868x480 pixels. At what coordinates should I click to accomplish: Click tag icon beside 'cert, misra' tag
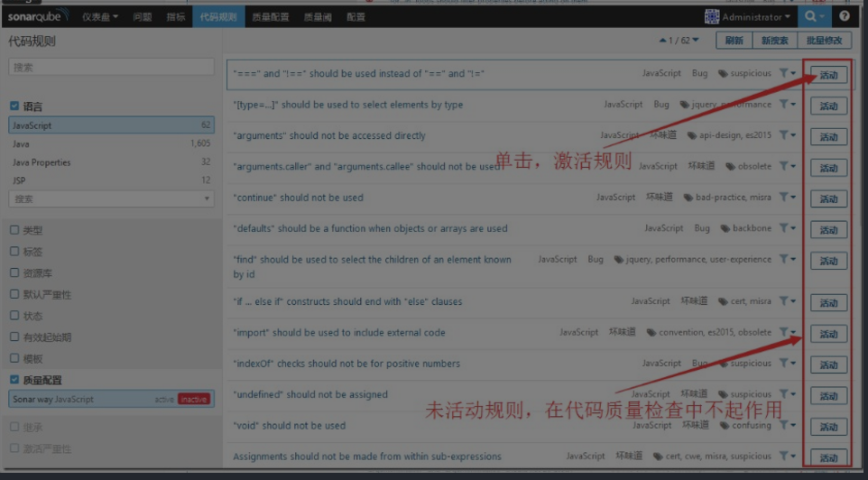(723, 301)
